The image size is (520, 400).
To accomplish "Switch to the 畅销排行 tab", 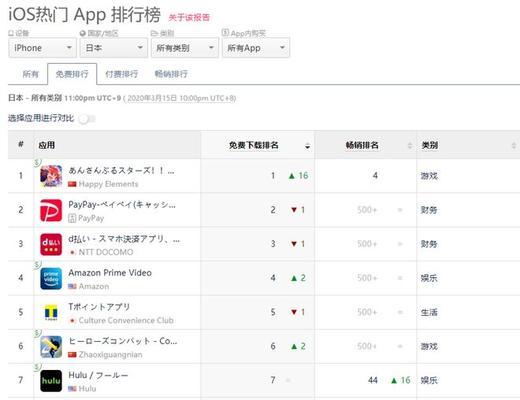I will click(x=171, y=74).
